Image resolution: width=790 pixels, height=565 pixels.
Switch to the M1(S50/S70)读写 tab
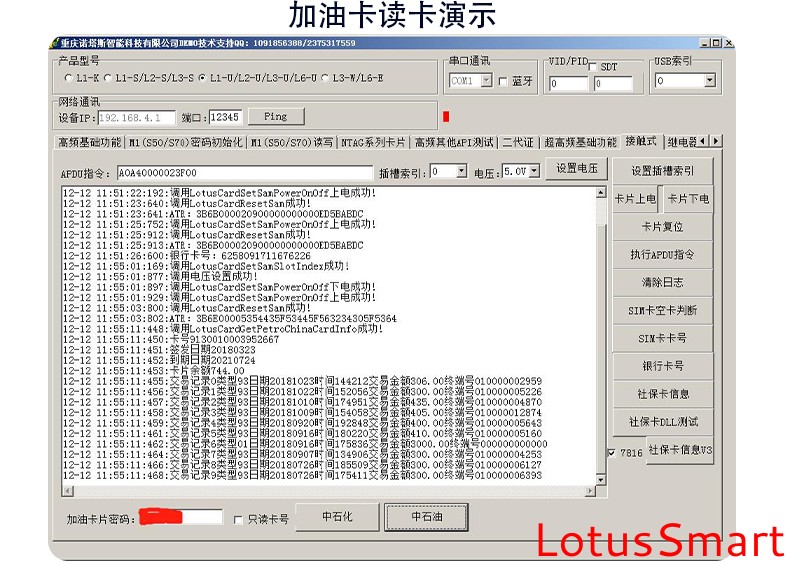point(292,143)
